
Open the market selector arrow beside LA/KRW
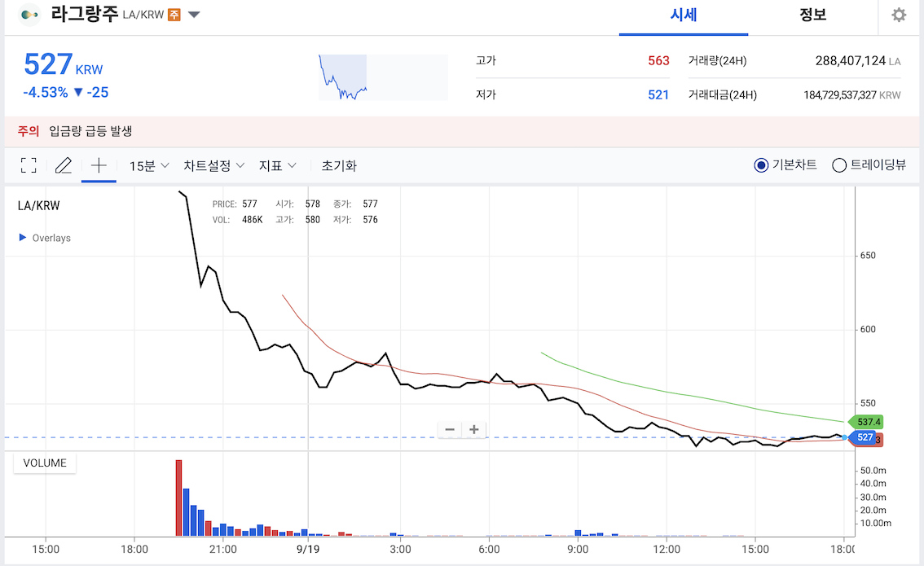pyautogui.click(x=194, y=15)
